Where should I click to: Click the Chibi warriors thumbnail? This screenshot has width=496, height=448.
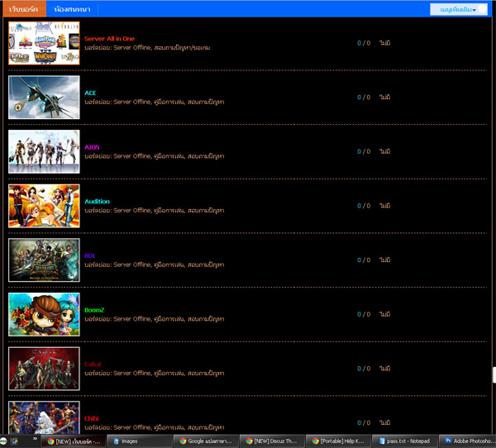[x=44, y=417]
